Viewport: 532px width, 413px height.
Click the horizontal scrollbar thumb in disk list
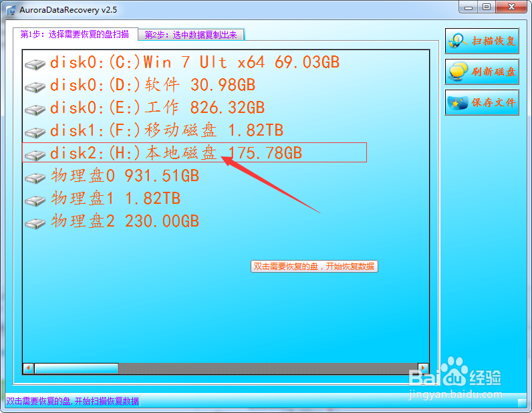tap(76, 368)
